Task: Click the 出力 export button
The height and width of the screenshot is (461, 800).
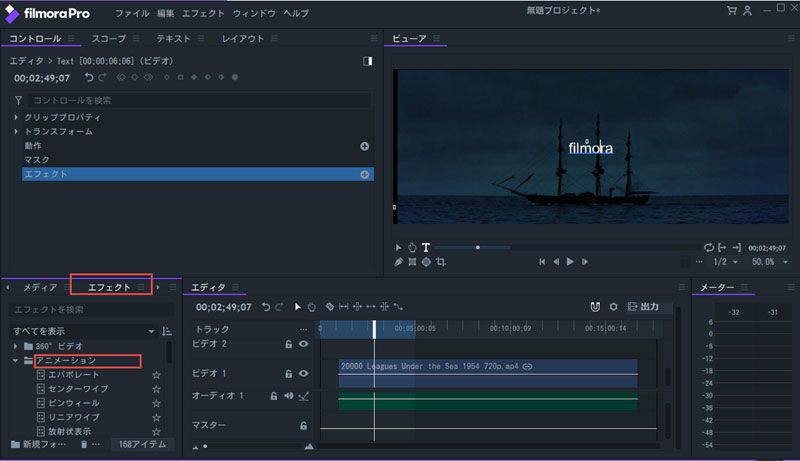Action: tap(643, 306)
